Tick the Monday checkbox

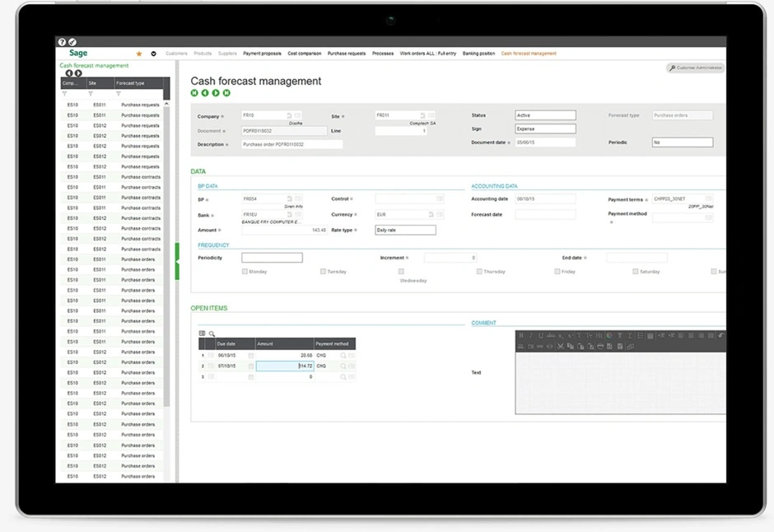(245, 271)
